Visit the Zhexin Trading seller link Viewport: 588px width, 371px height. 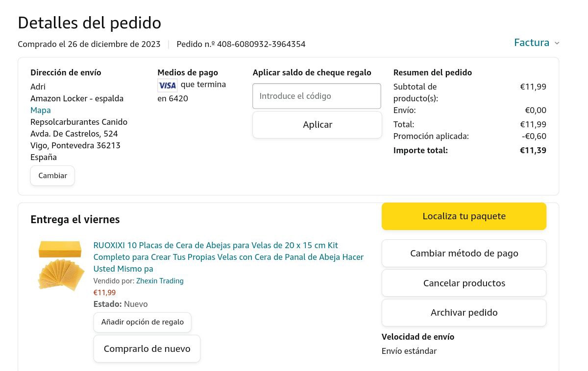click(160, 281)
